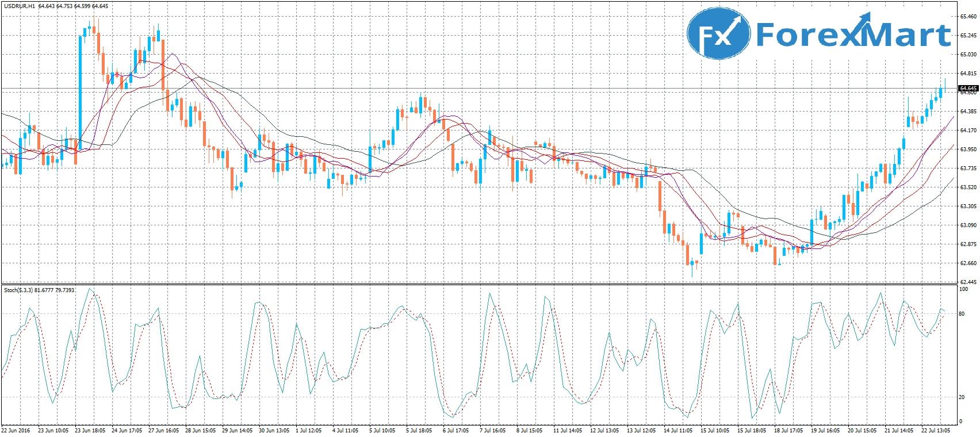Click the 18 Jul 17:05 time label
Viewport: 980px width, 437px height.
tap(789, 430)
